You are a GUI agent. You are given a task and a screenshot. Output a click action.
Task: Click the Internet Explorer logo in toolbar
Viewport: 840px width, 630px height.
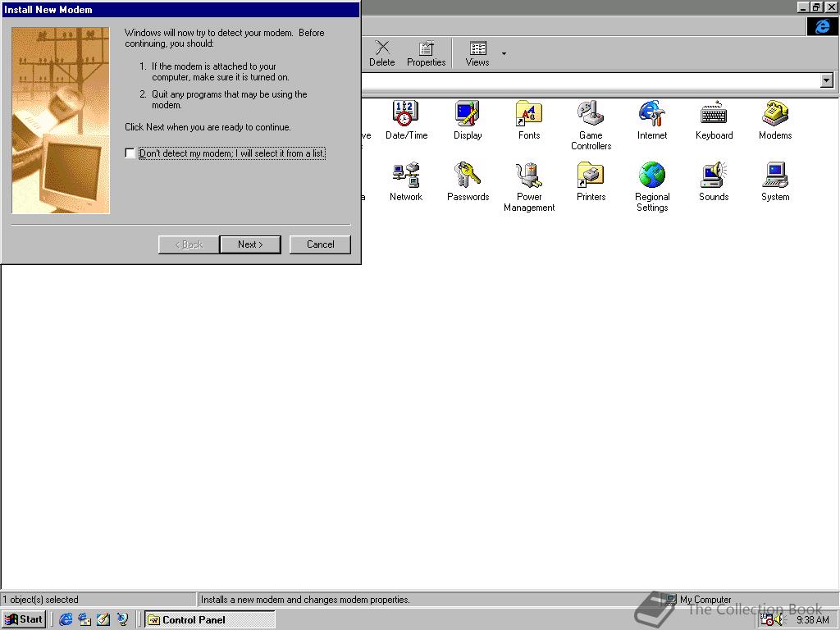(x=822, y=26)
